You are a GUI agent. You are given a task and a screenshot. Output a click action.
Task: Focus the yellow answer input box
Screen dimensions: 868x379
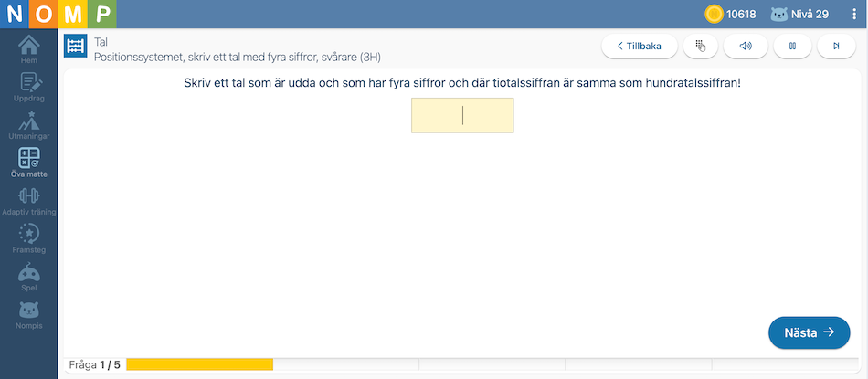[462, 115]
